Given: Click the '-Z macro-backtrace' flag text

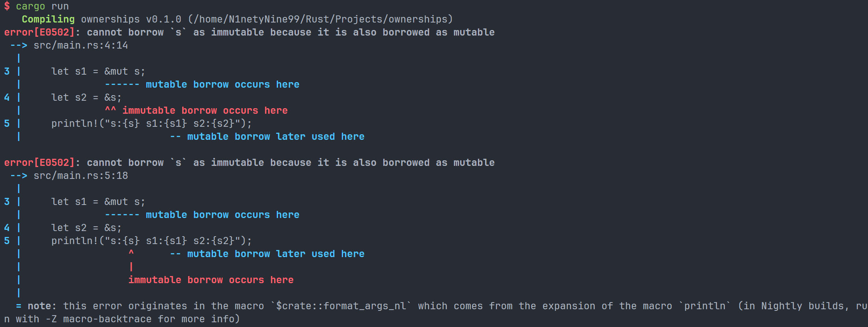Looking at the screenshot, I should 98,319.
